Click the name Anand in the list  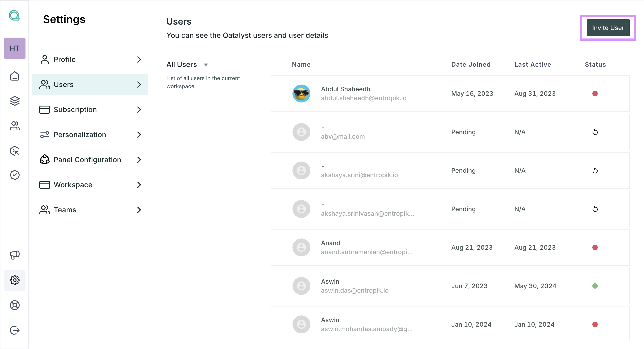pos(330,243)
